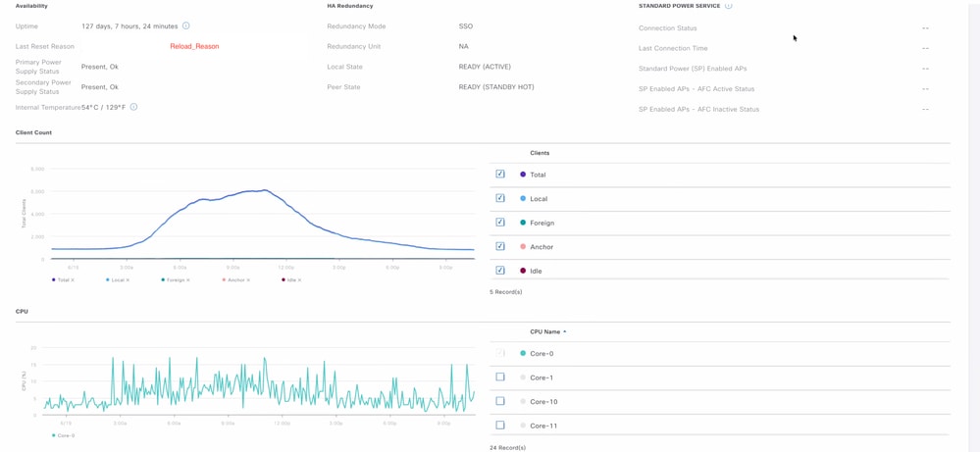
Task: Click Primary Power Supply 'Present, Ok' value
Action: [99, 67]
